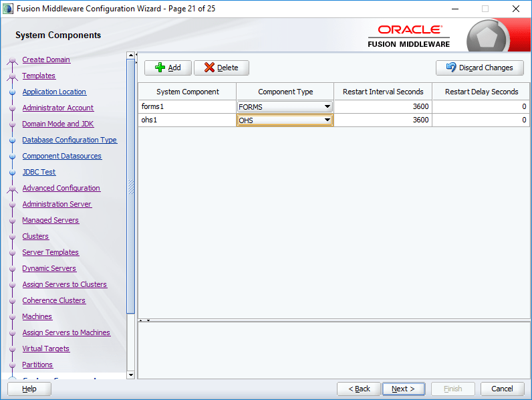
Task: Click the Create Domain step node icon
Action: tap(13, 61)
